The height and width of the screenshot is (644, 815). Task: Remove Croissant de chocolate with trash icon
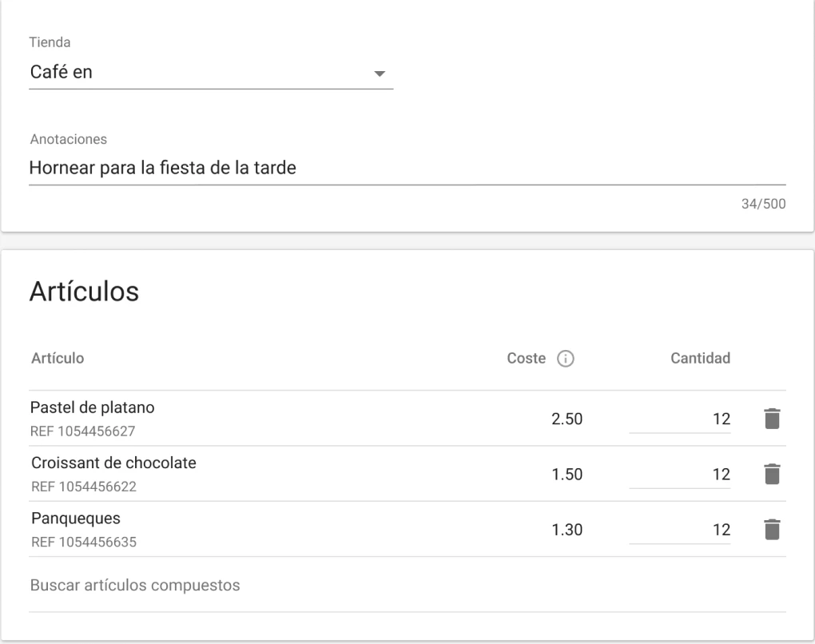[x=771, y=474]
